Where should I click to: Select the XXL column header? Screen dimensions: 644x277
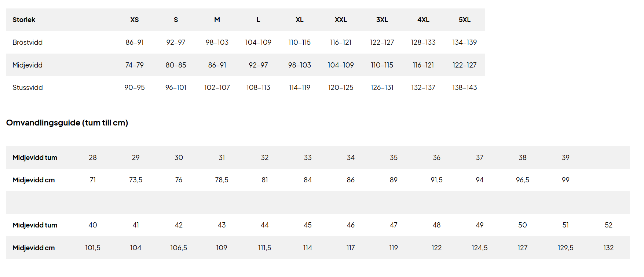[x=341, y=20]
